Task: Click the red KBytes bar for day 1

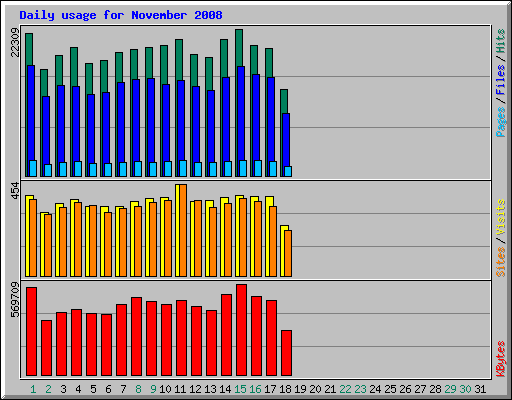Action: tap(31, 331)
